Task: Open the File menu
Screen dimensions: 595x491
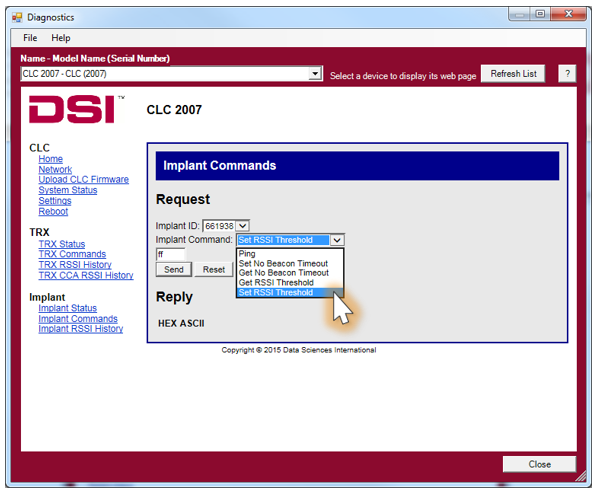Action: [x=30, y=38]
